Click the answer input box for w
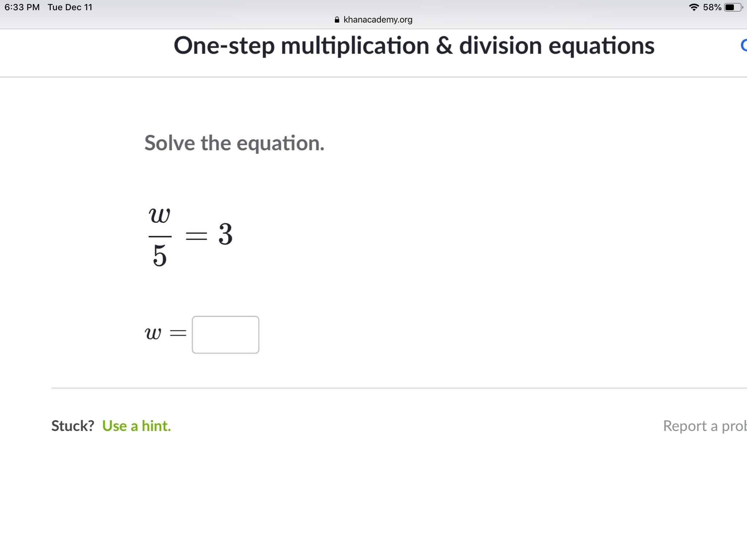Image resolution: width=747 pixels, height=560 pixels. (x=225, y=335)
